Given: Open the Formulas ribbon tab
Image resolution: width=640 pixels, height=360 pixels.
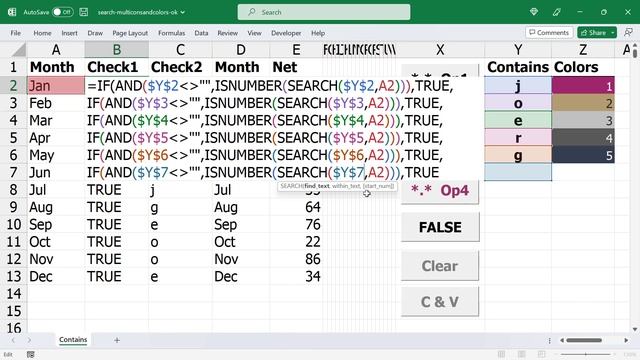Looking at the screenshot, I should (171, 33).
